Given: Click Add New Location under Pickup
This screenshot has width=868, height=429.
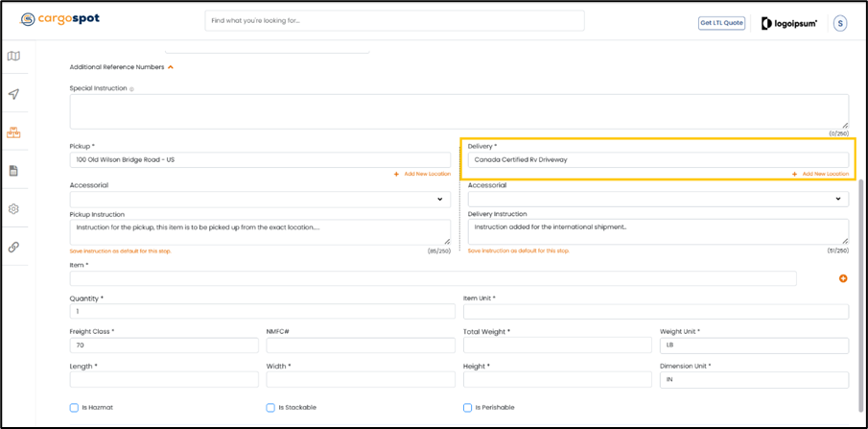Looking at the screenshot, I should tap(422, 175).
